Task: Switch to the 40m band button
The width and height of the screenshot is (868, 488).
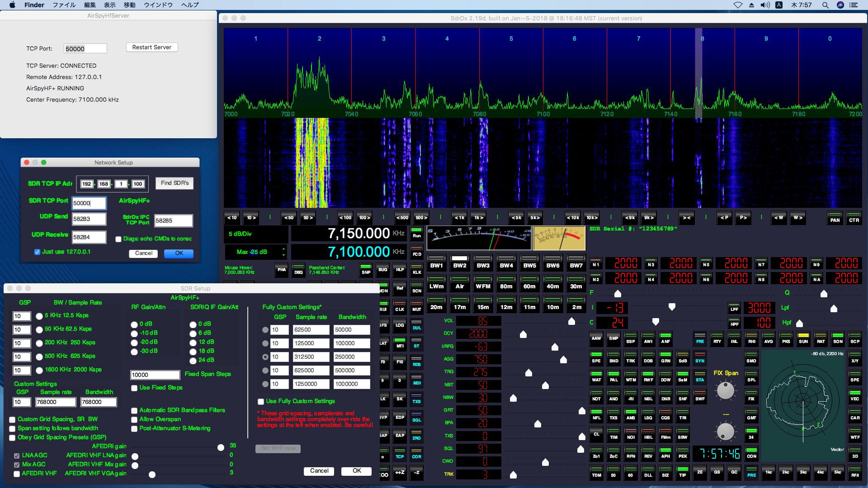Action: (552, 284)
